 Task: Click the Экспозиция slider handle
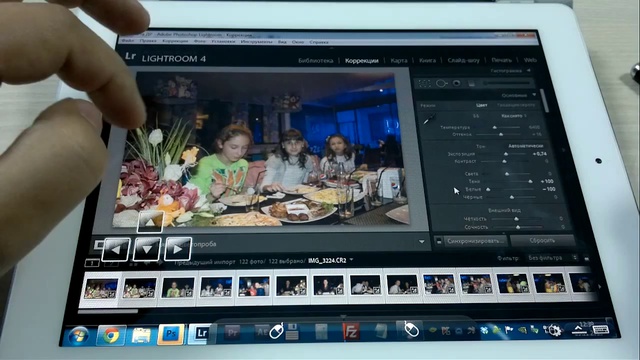pyautogui.click(x=506, y=154)
